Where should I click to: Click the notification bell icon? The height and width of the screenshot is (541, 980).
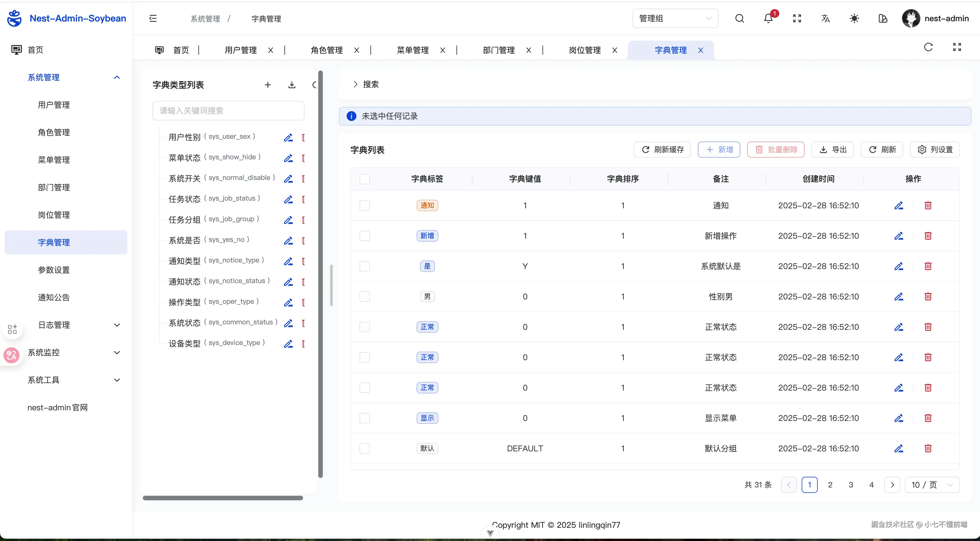coord(768,19)
